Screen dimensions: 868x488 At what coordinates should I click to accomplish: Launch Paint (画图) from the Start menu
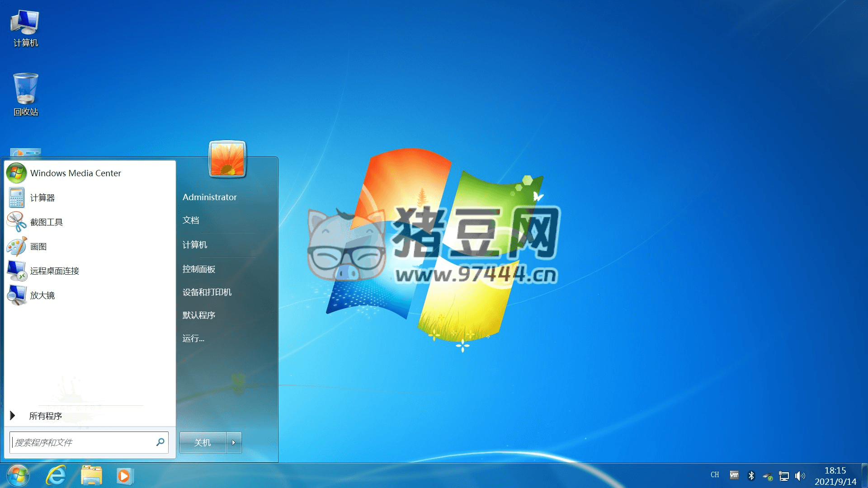coord(40,246)
